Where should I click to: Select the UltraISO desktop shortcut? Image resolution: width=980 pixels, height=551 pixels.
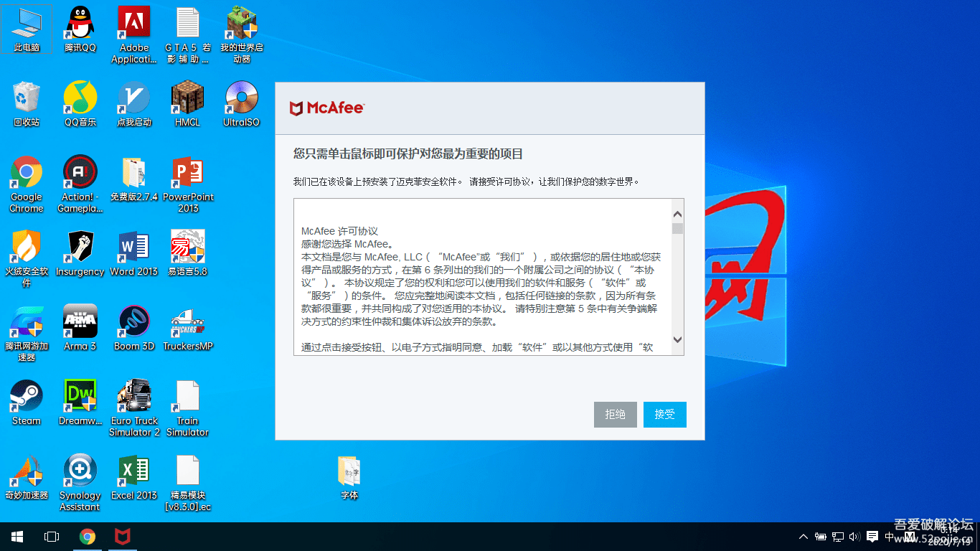[x=241, y=105]
